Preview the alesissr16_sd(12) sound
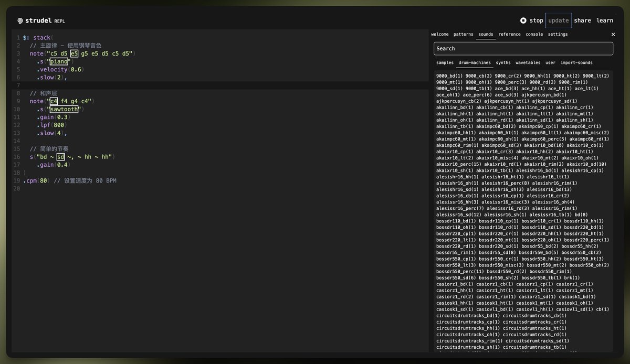This screenshot has width=630, height=364. 459,215
